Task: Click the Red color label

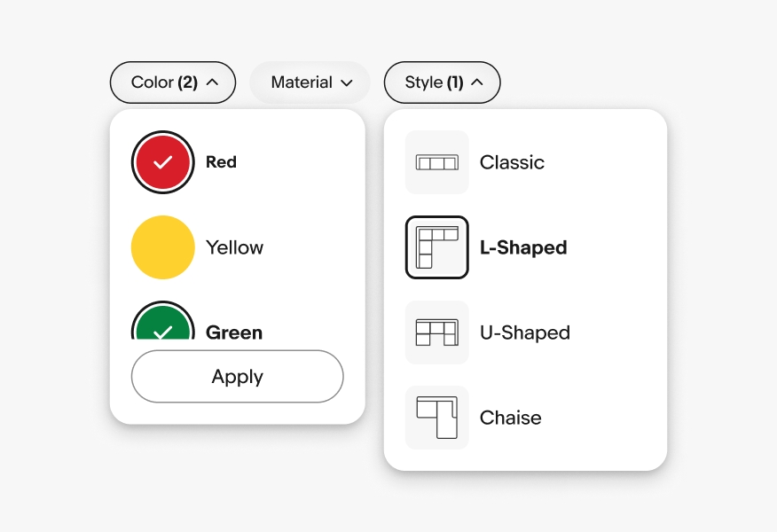Action: [x=221, y=162]
